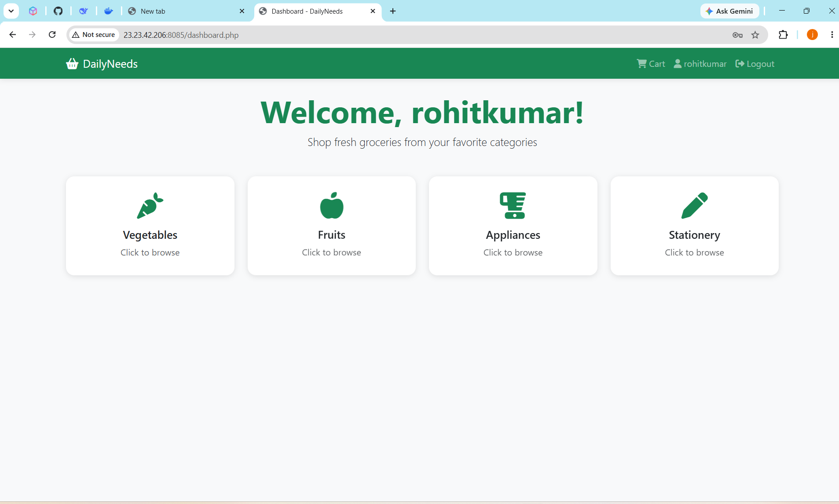Switch to the pinned Docker whale tab

pos(109,11)
